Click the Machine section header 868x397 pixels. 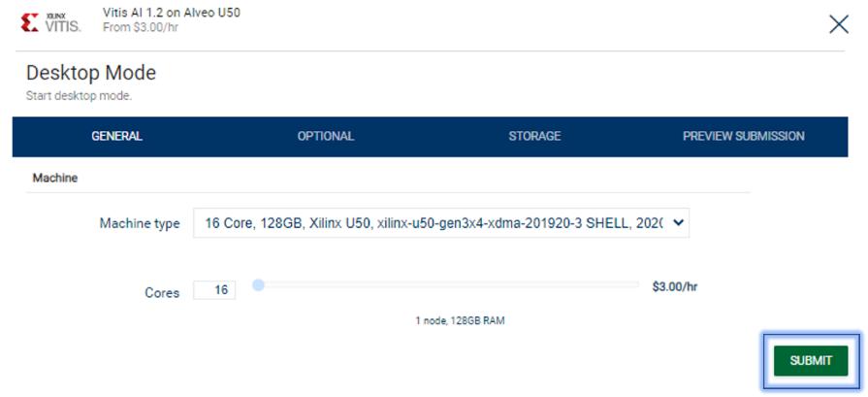coord(55,179)
